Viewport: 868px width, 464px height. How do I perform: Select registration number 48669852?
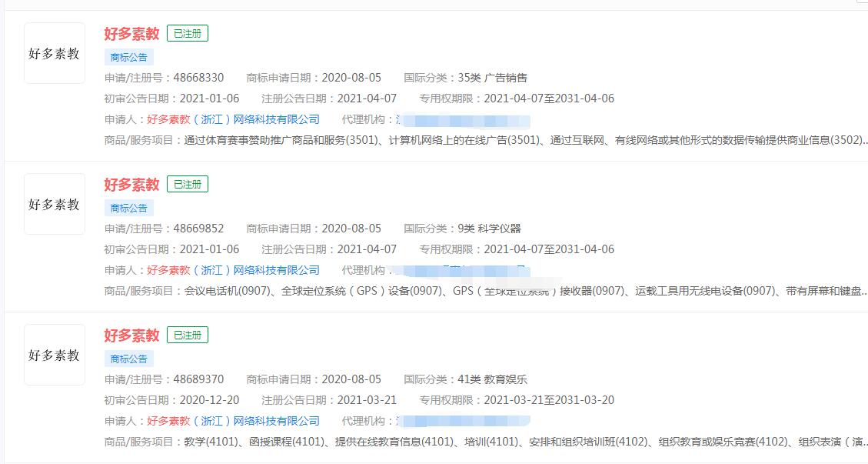198,229
